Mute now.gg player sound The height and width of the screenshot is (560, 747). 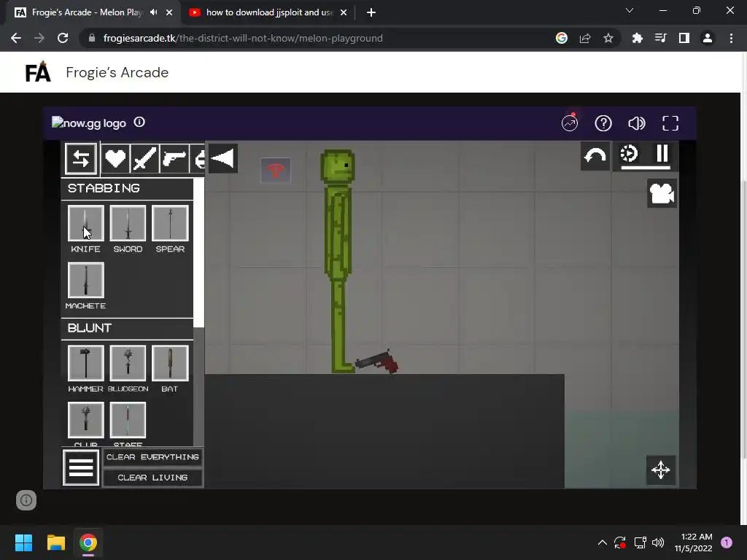(x=636, y=123)
